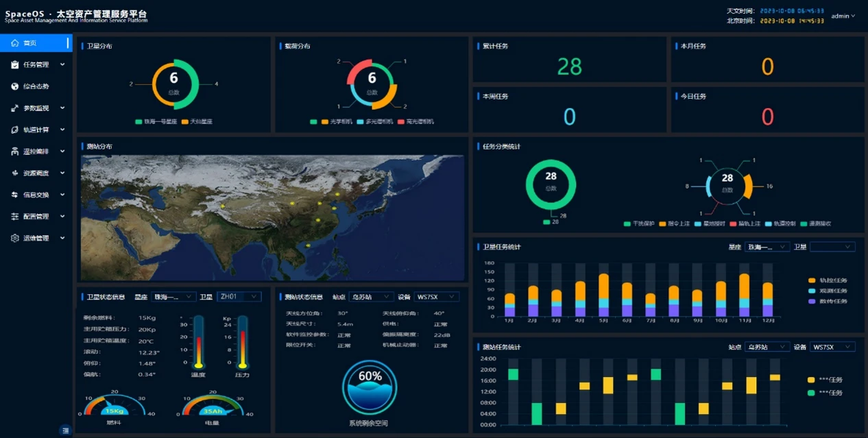Viewport: 868px width, 438px height.
Task: Click the 数传任务 purple legend swatch
Action: (x=812, y=301)
